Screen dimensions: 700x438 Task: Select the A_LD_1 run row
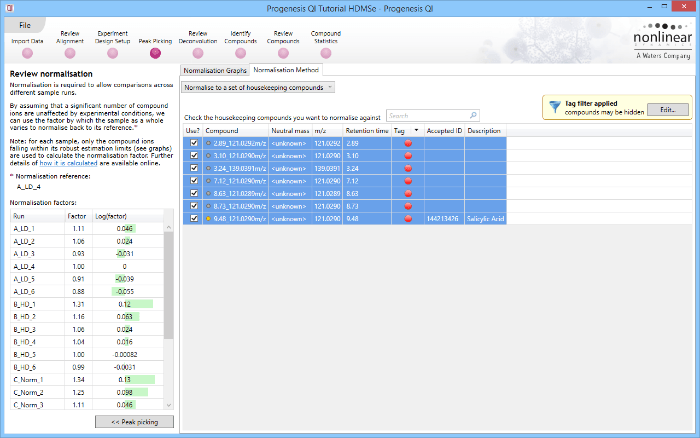point(87,229)
